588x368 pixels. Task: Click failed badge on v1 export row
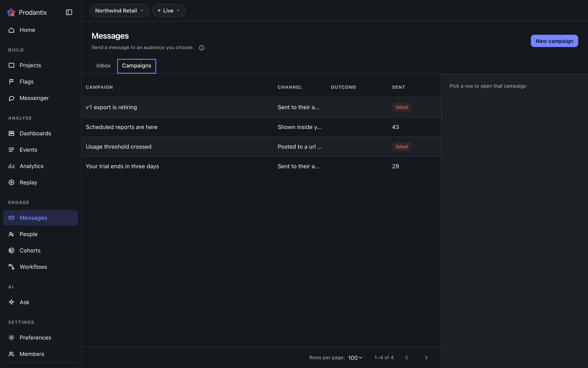coord(401,107)
